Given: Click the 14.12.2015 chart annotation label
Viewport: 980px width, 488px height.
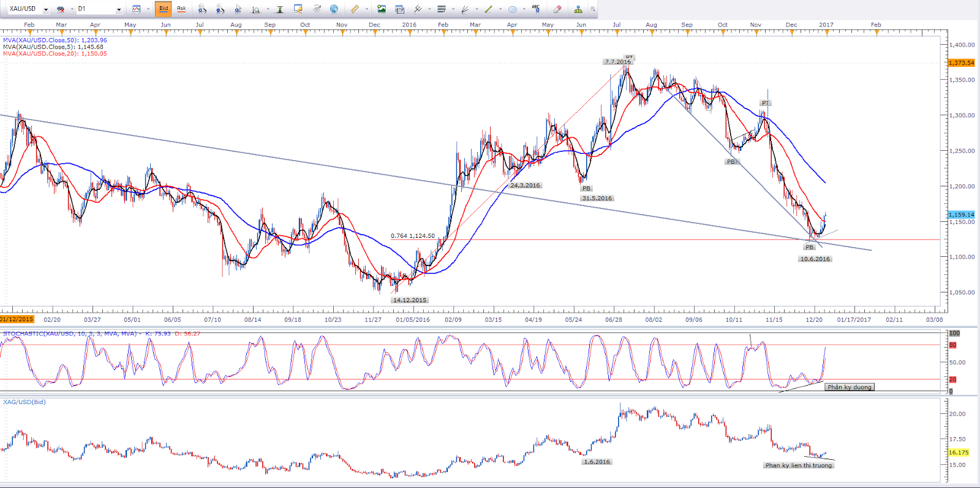Looking at the screenshot, I should 410,300.
